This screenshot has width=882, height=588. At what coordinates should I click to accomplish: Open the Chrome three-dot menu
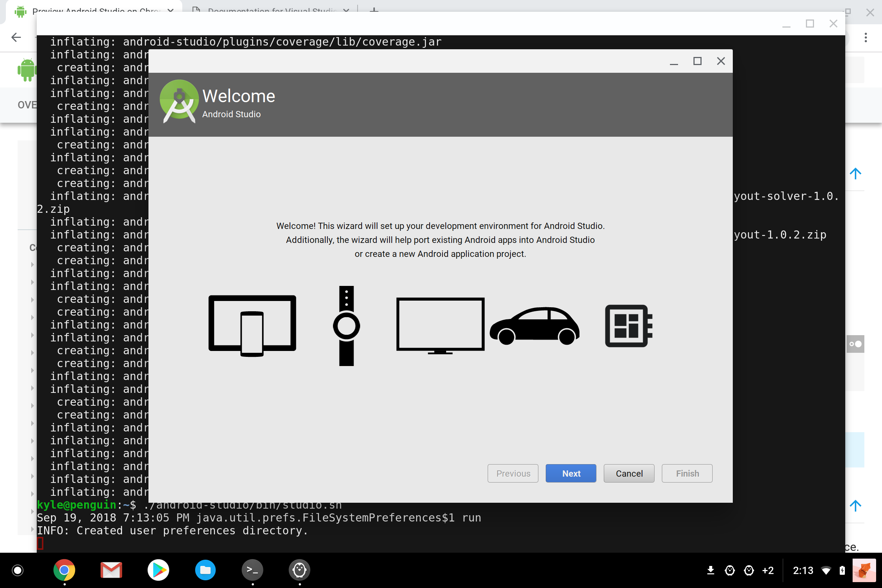coord(865,37)
